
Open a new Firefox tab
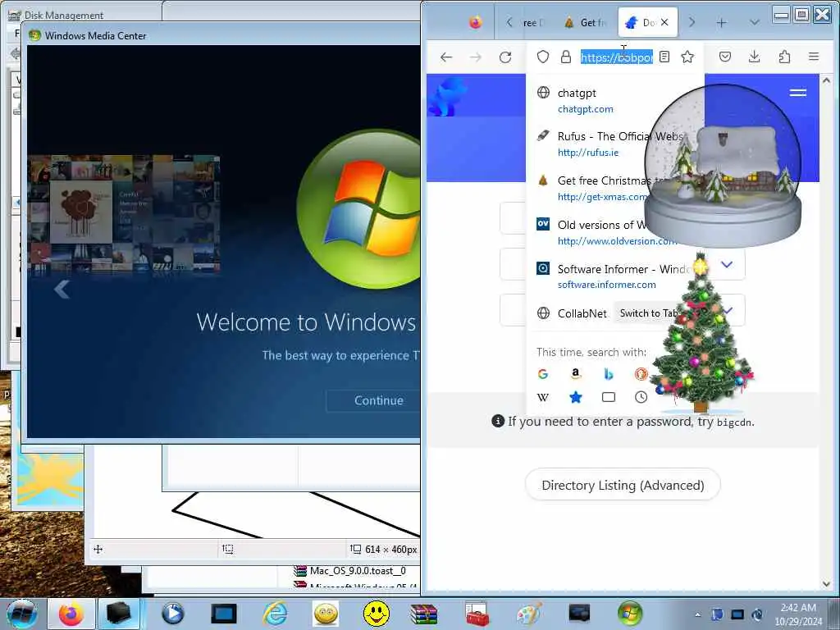pyautogui.click(x=722, y=22)
